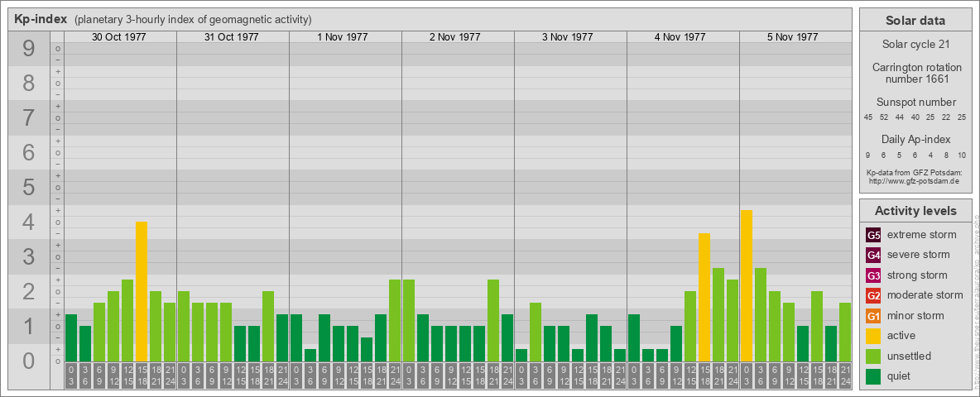The width and height of the screenshot is (980, 397).
Task: Click the 'Activity levels' panel heading
Action: tap(915, 211)
